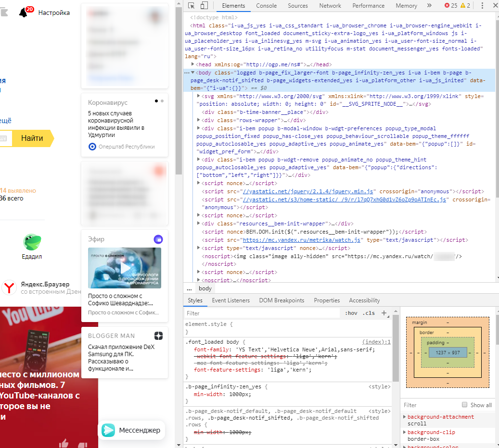This screenshot has height=448, width=499.
Task: Open the Настройка settings link
Action: pos(54,12)
